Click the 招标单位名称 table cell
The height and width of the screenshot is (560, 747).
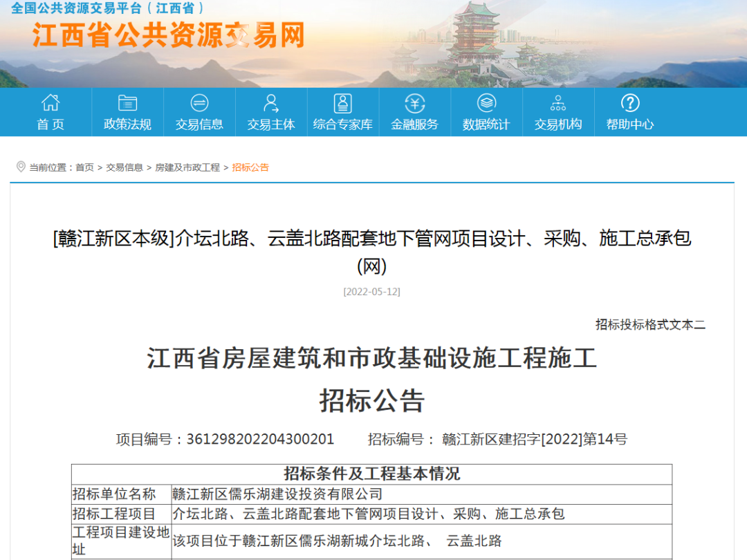pyautogui.click(x=122, y=494)
